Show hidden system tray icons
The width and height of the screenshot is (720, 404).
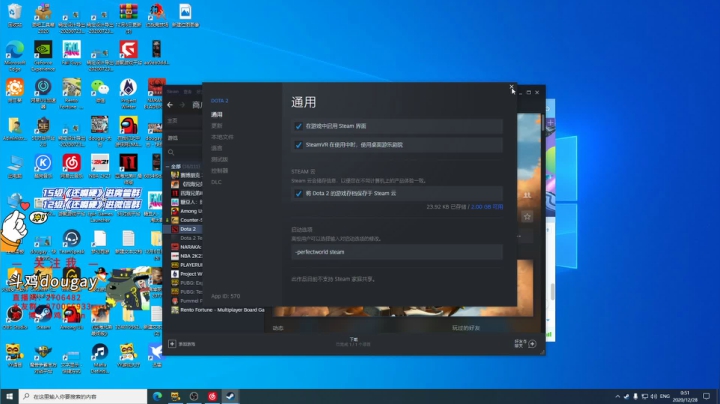617,397
